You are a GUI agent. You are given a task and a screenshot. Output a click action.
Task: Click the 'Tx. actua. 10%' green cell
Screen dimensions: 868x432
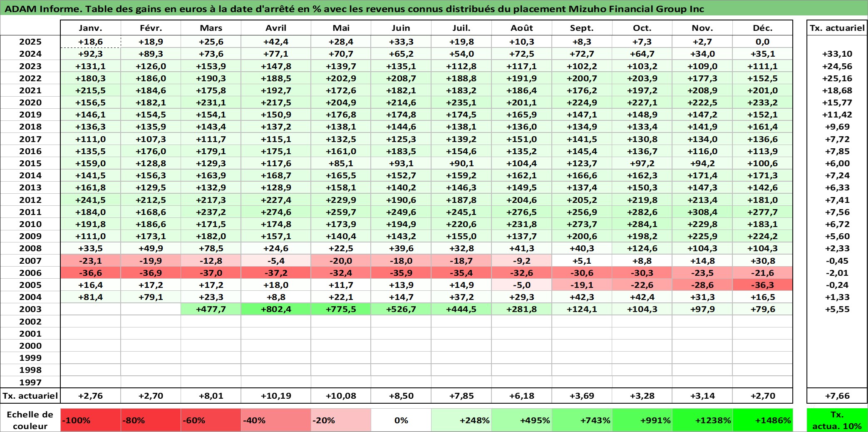[837, 420]
